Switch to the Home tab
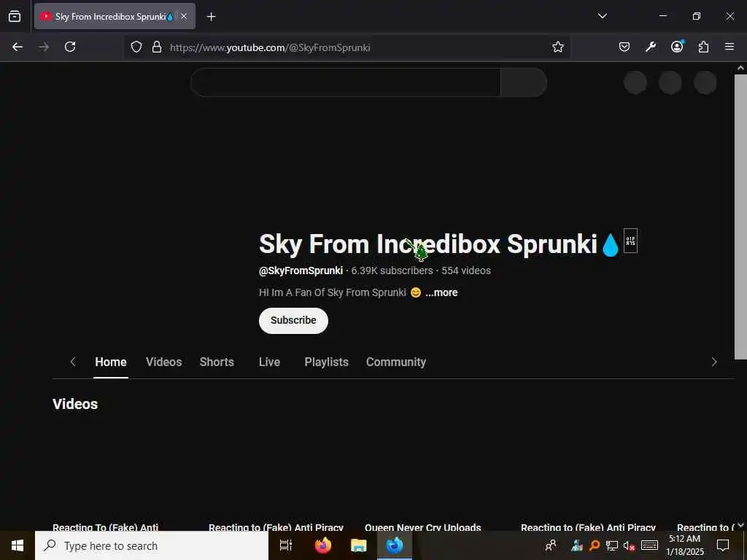 [x=111, y=362]
